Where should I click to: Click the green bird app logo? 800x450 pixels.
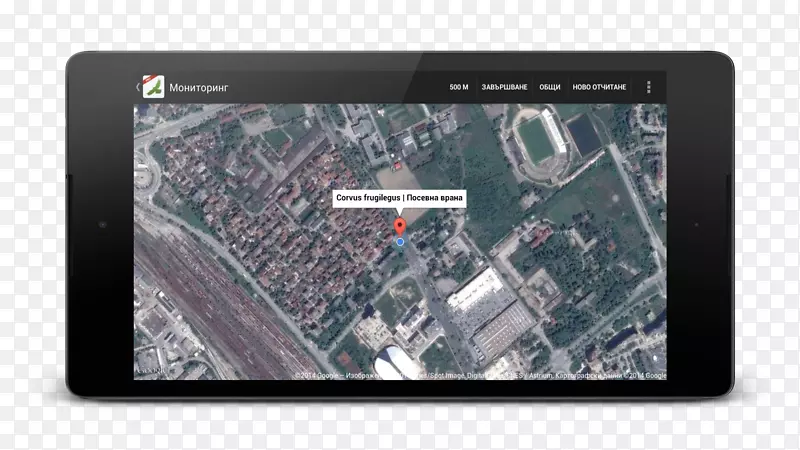click(x=152, y=87)
